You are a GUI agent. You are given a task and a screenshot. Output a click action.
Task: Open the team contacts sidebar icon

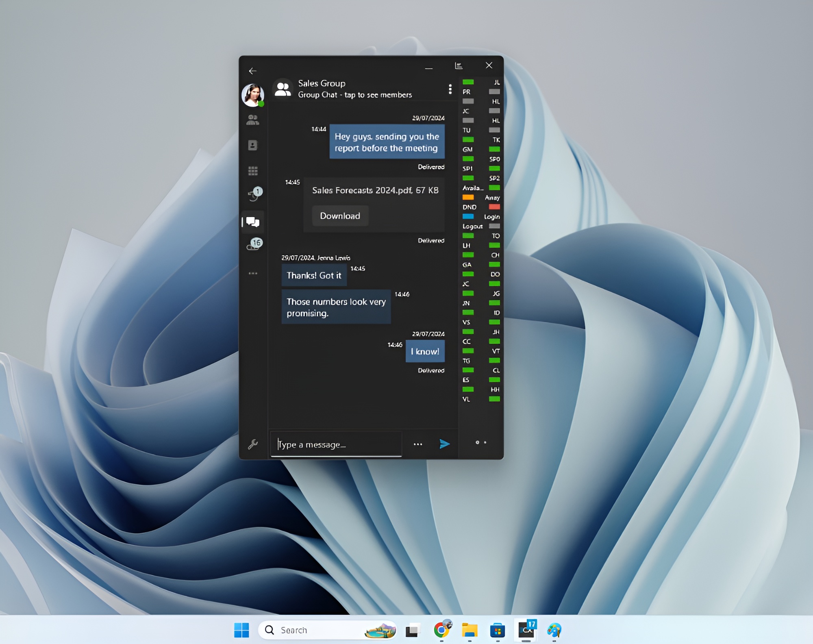252,120
